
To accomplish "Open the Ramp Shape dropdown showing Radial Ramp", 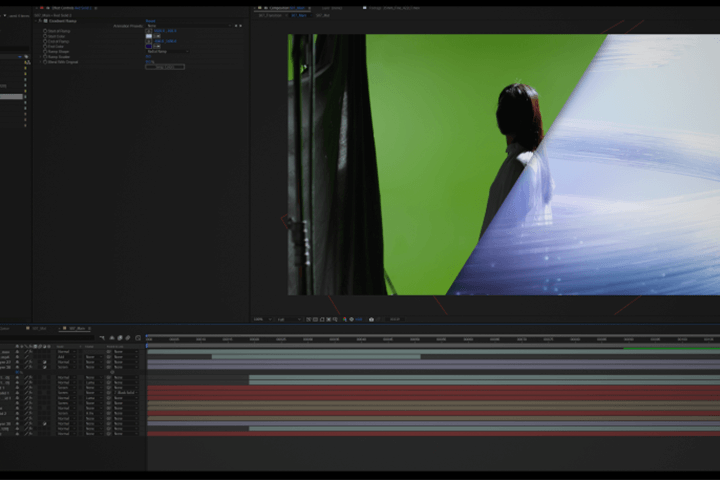I will click(165, 51).
